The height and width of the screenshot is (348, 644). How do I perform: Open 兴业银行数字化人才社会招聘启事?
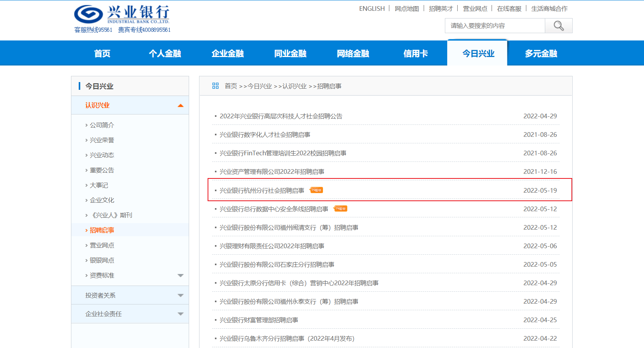point(265,134)
